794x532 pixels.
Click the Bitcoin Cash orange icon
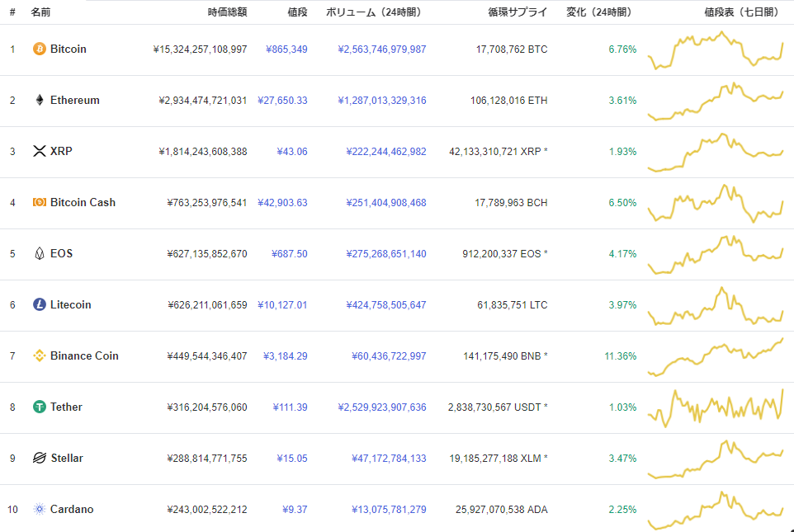(39, 202)
